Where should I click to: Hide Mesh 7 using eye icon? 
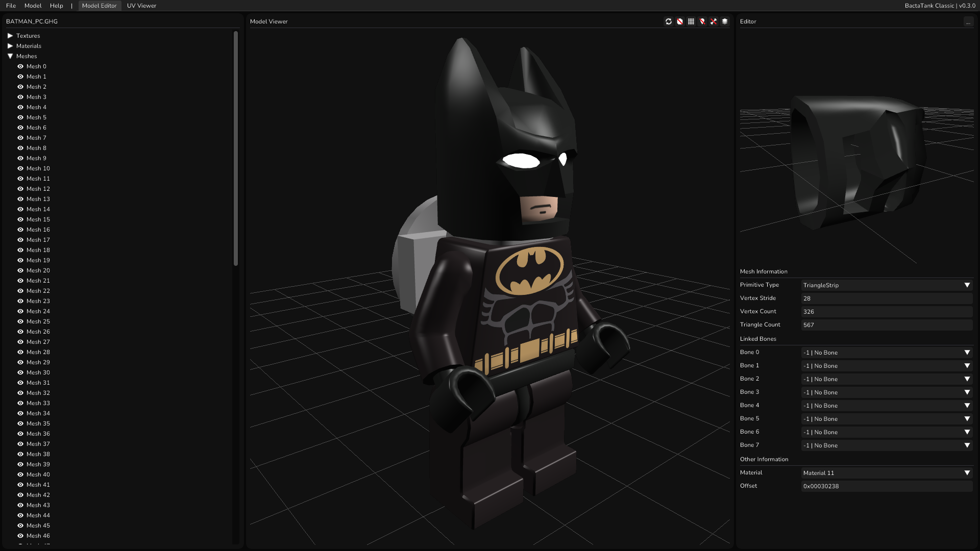20,138
